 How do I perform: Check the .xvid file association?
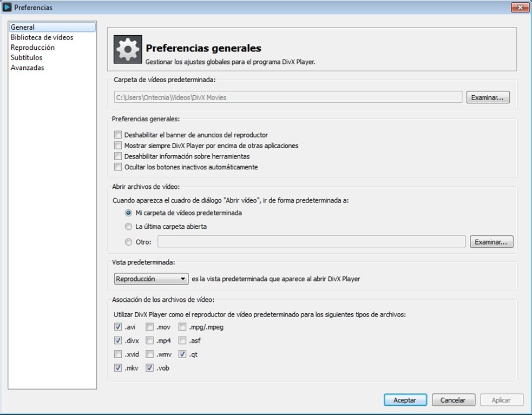118,354
